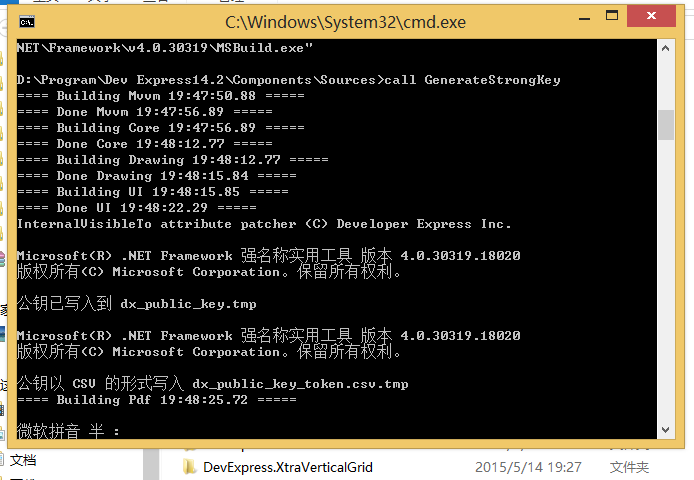The width and height of the screenshot is (694, 480).
Task: Click the 'Building Core 19:47:56.89' line
Action: point(161,128)
